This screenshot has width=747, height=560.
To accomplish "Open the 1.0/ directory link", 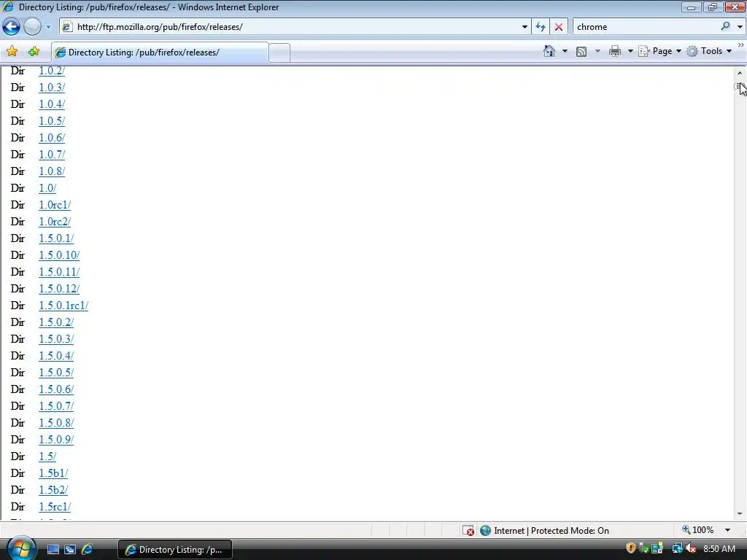I will (x=47, y=188).
